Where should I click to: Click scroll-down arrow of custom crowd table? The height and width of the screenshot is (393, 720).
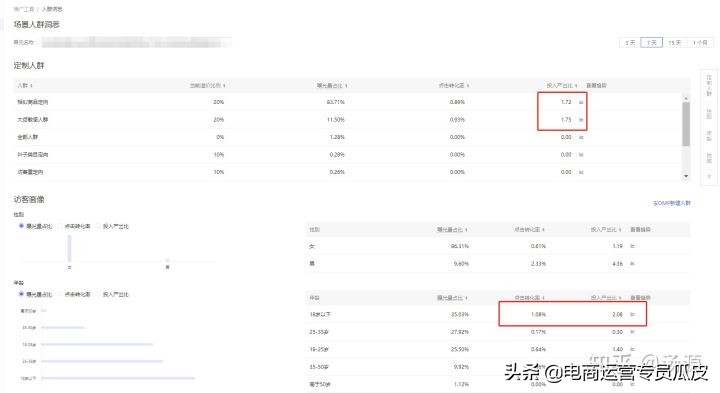pyautogui.click(x=686, y=176)
